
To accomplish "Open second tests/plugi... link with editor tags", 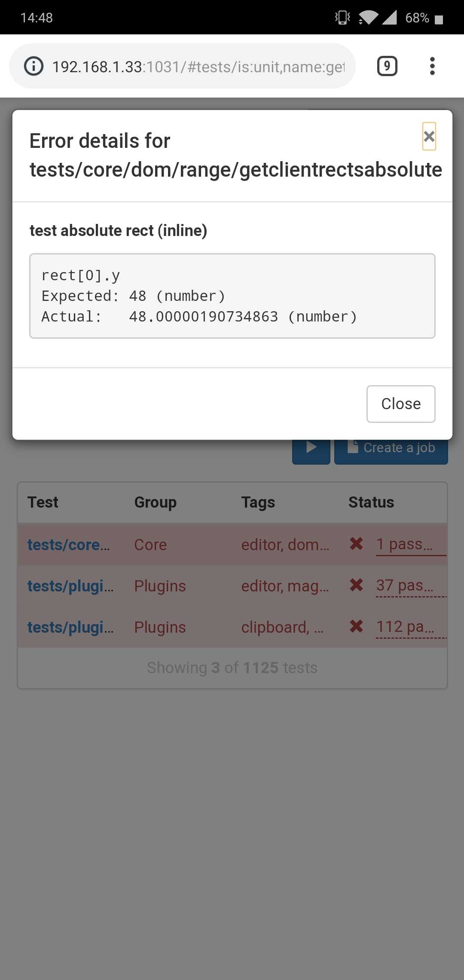I will point(70,586).
